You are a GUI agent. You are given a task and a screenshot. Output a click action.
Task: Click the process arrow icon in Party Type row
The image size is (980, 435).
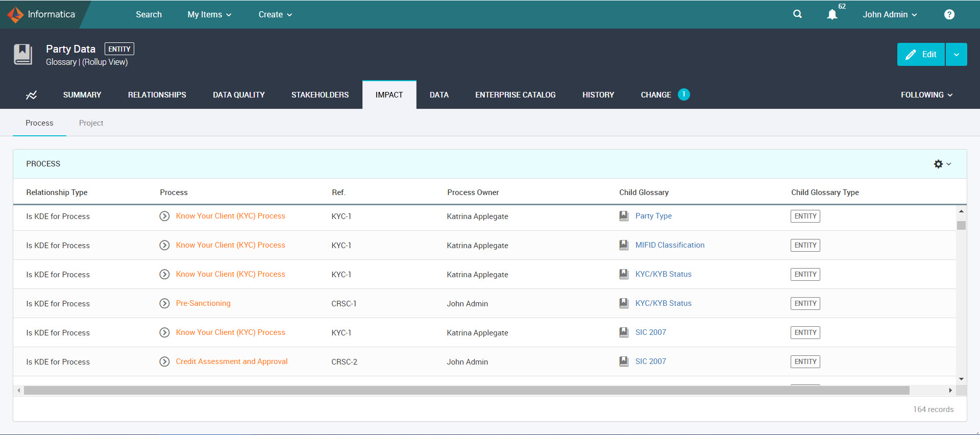[164, 216]
